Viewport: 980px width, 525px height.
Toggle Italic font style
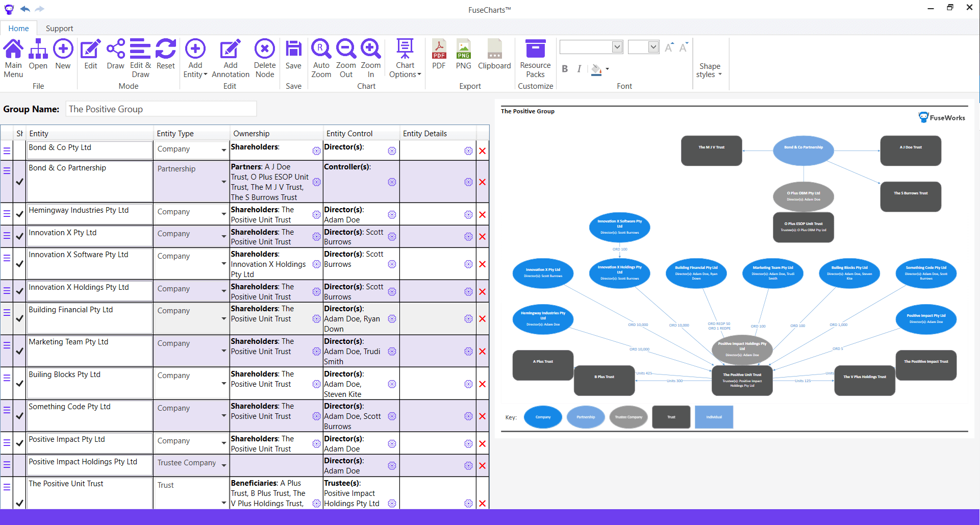pos(579,69)
